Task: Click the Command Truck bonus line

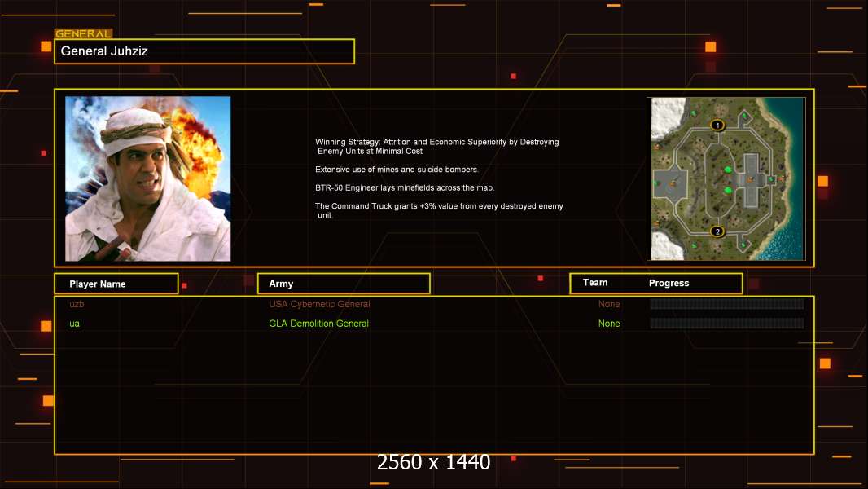Action: coord(439,210)
